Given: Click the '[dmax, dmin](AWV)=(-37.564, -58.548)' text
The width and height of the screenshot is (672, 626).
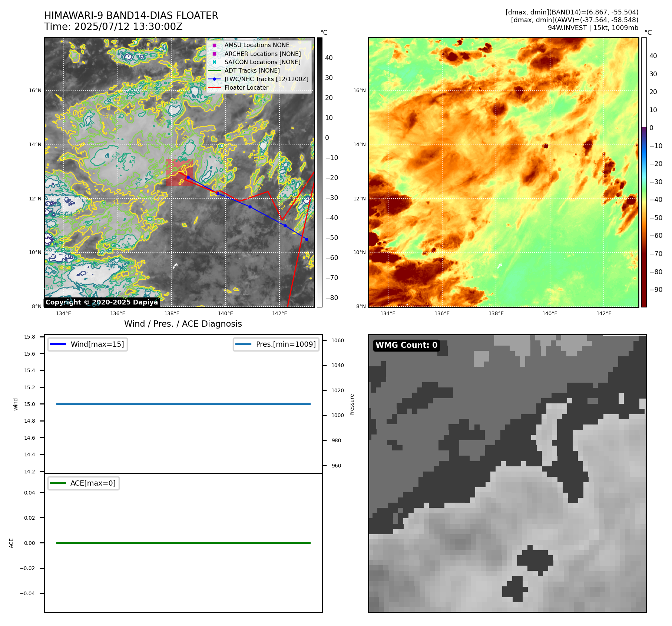Looking at the screenshot, I should tap(575, 20).
